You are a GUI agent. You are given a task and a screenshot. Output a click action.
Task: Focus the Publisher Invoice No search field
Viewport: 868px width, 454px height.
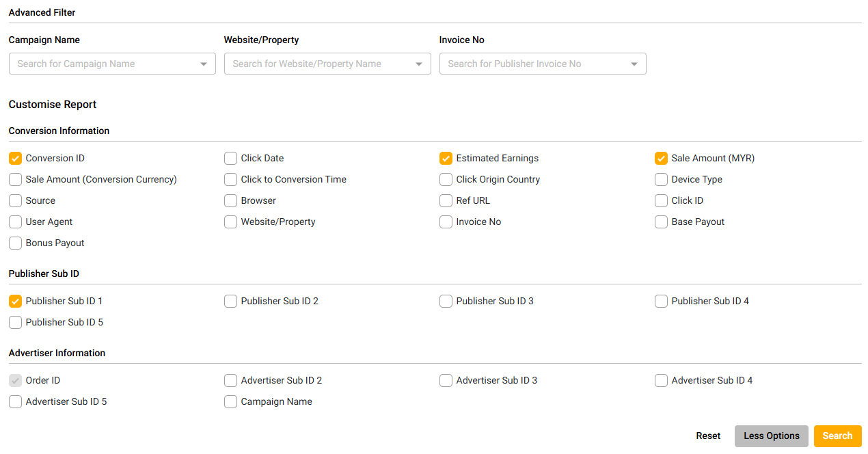pos(533,64)
